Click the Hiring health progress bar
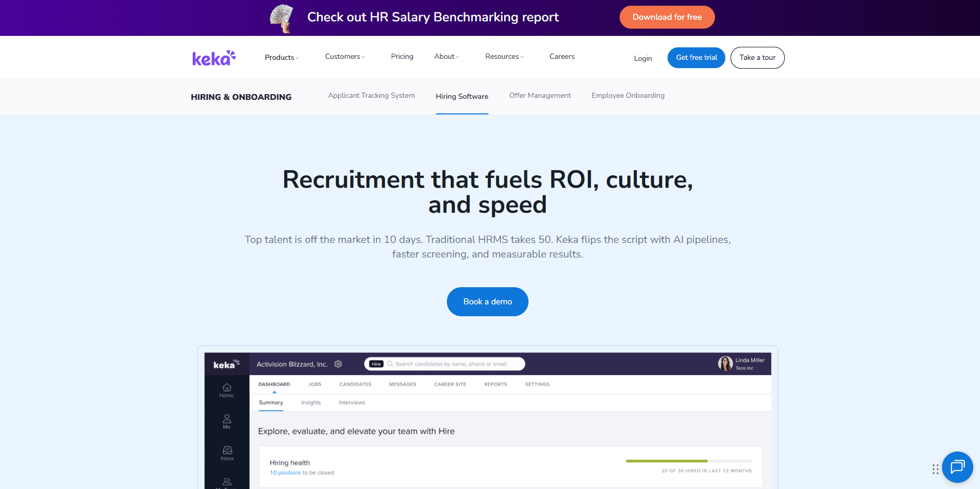 688,461
